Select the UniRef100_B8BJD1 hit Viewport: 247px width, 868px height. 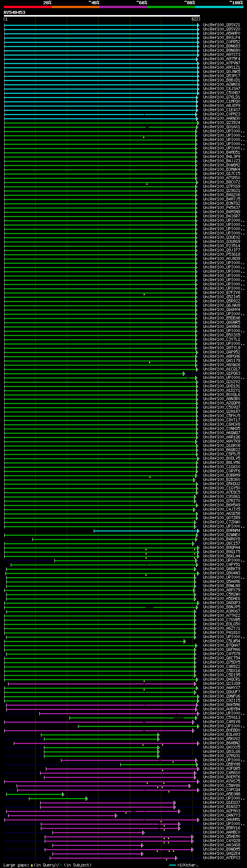222,80
